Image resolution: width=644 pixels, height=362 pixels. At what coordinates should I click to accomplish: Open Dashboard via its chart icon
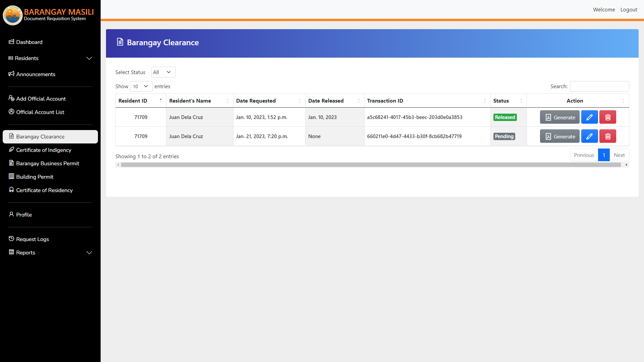point(11,42)
